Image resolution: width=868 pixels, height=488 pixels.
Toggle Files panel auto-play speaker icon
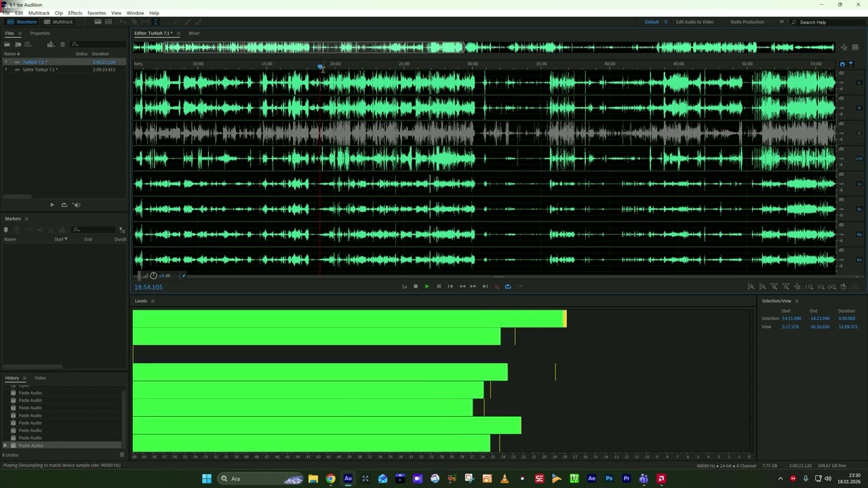[x=76, y=205]
